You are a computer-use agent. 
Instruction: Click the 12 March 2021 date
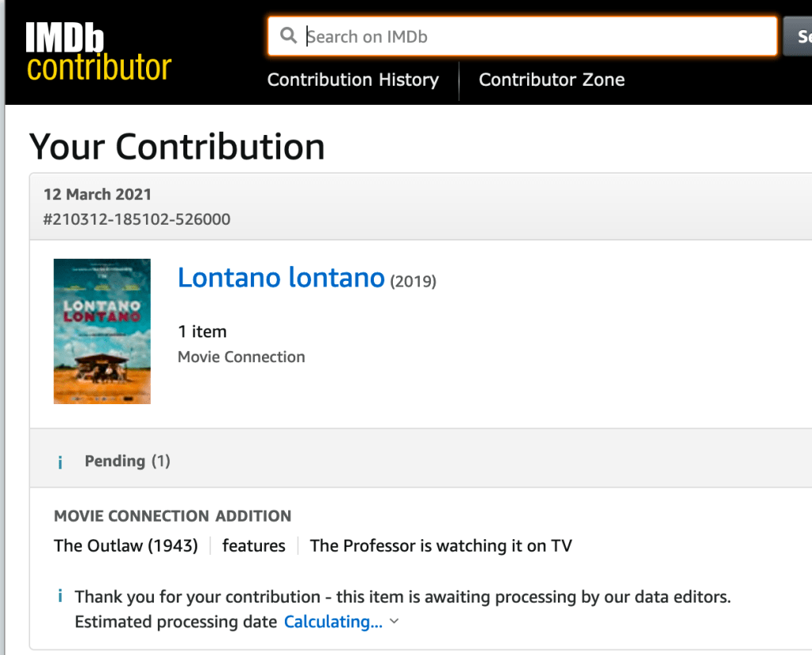coord(97,195)
